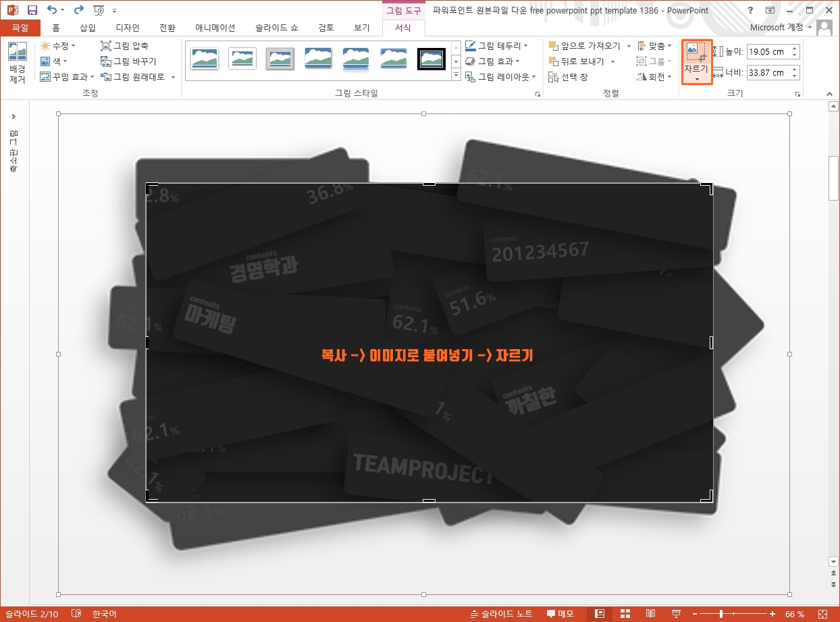Switch to the 애니메이션 tab
This screenshot has height=622, width=840.
coord(215,28)
